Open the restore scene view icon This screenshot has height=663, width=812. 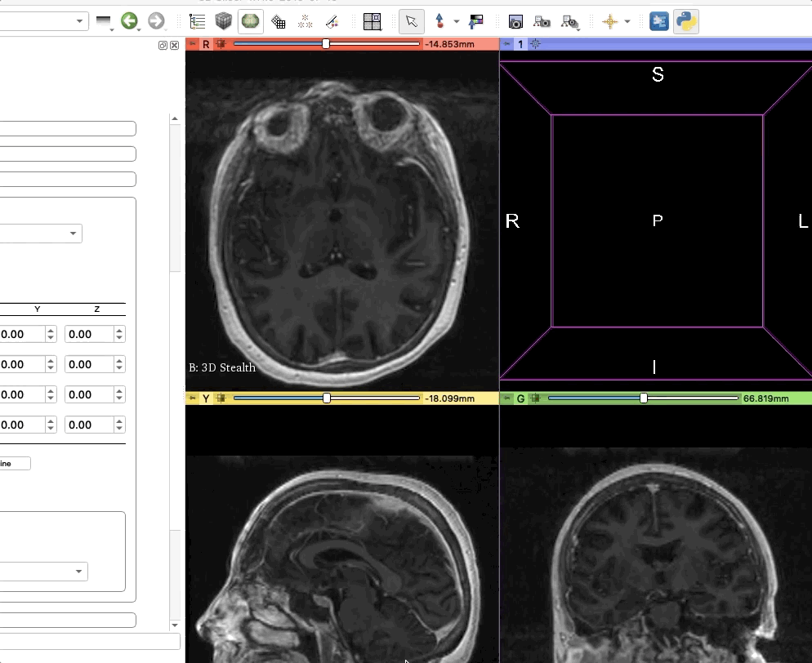pos(569,22)
